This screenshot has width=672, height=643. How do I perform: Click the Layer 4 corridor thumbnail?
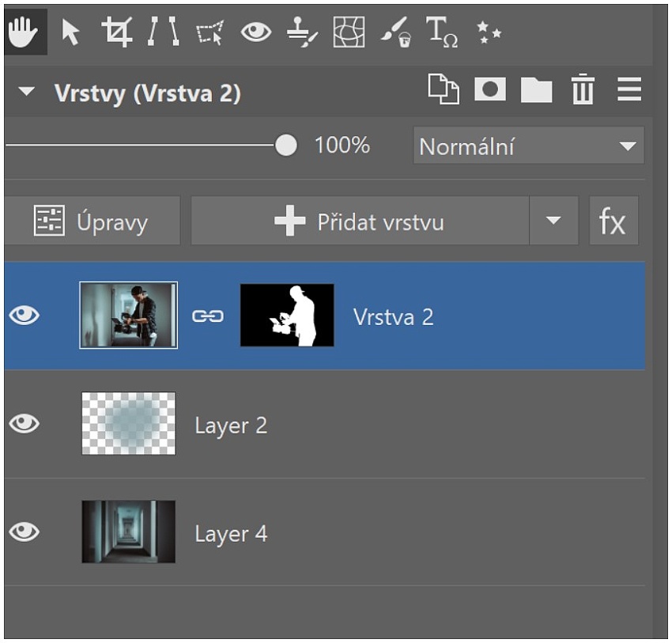coord(129,531)
